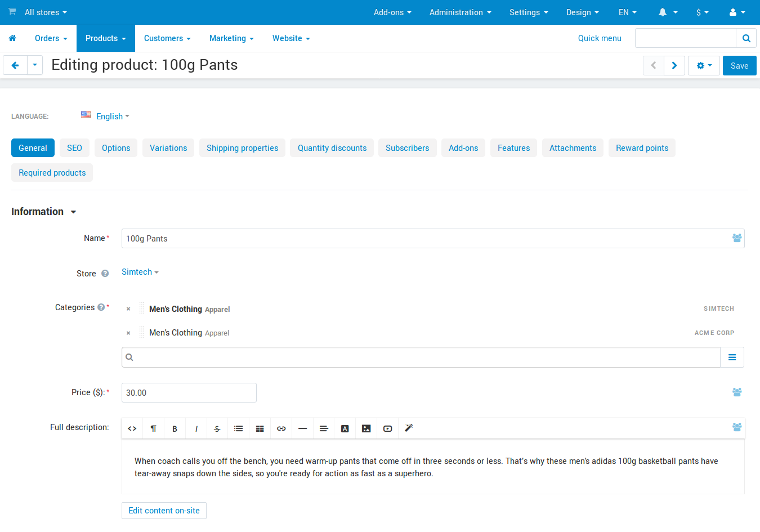
Task: Click the Price input field
Action: coord(189,393)
